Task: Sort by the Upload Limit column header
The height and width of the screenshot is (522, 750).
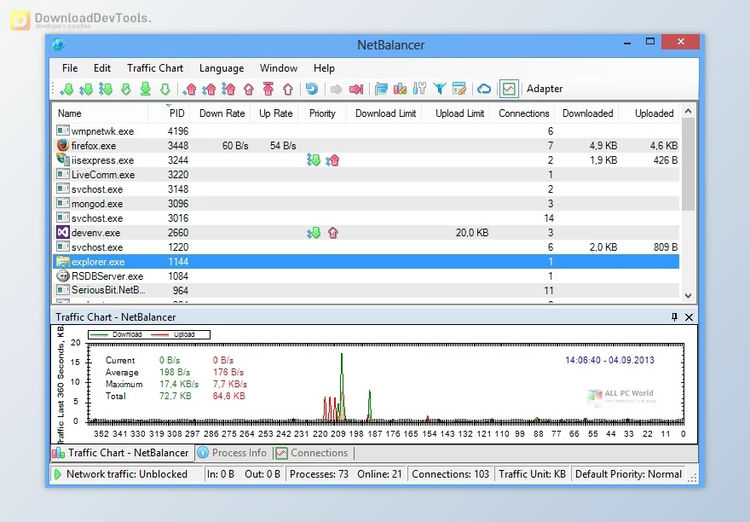Action: point(456,113)
